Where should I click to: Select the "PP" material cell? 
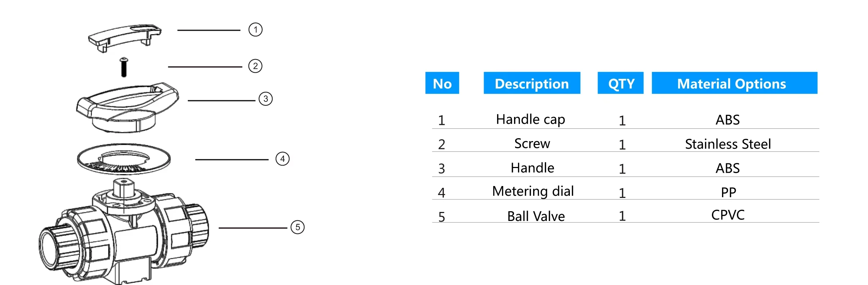point(728,192)
